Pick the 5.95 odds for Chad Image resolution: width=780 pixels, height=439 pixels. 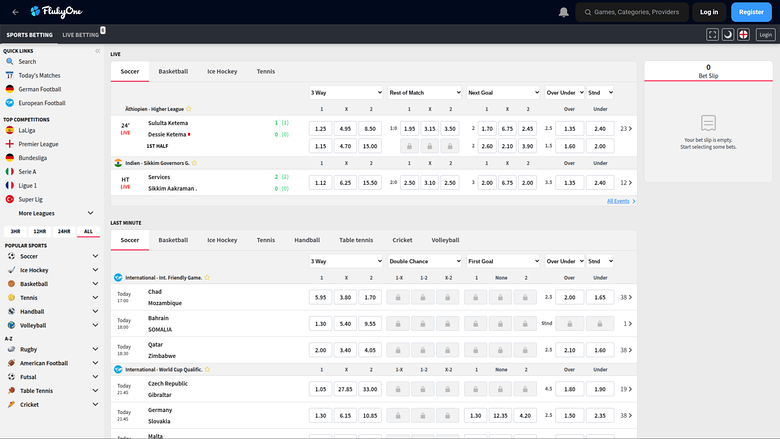pos(320,297)
